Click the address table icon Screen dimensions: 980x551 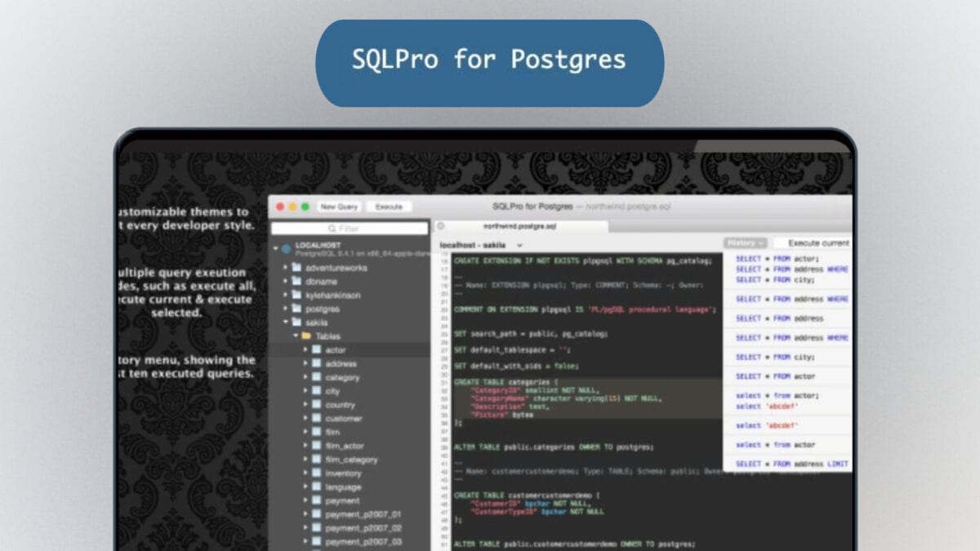click(317, 364)
